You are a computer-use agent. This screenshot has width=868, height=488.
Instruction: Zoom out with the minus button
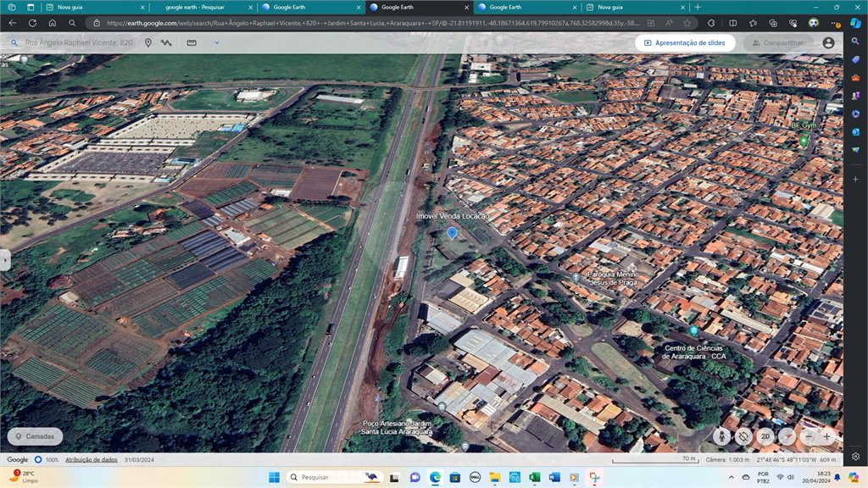(809, 436)
